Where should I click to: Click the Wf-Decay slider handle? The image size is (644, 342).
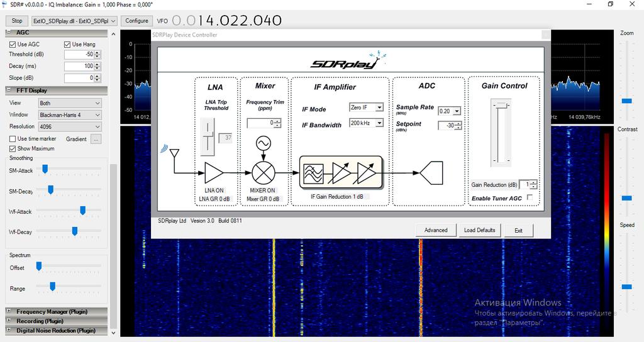pos(75,231)
